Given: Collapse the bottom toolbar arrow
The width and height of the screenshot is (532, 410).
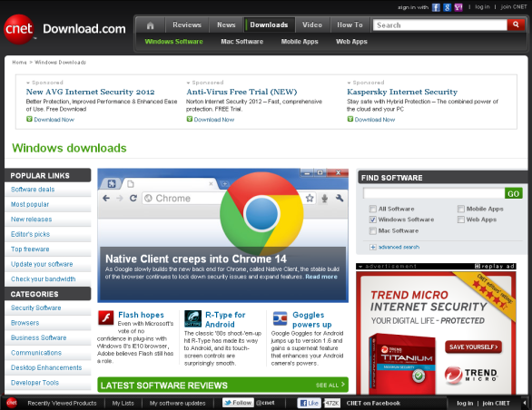Looking at the screenshot, I should [x=525, y=403].
